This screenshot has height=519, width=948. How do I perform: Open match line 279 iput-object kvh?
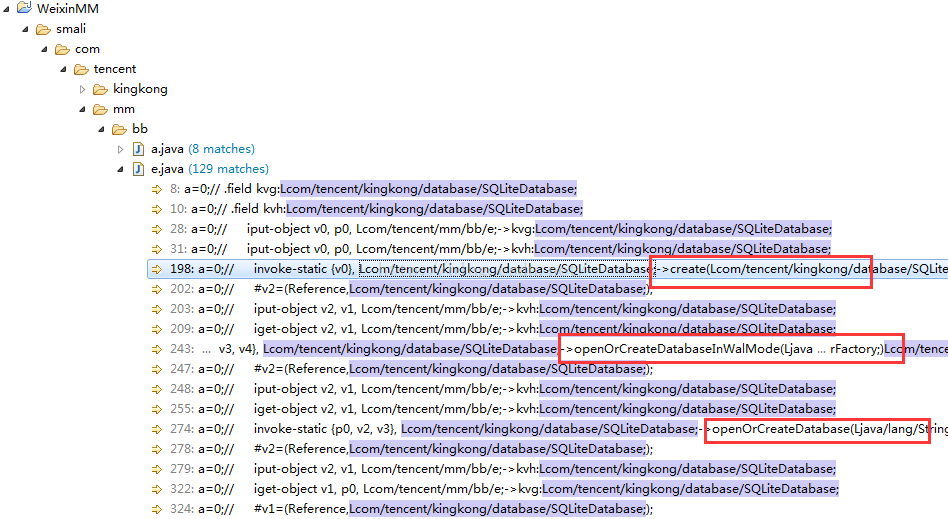coord(502,469)
